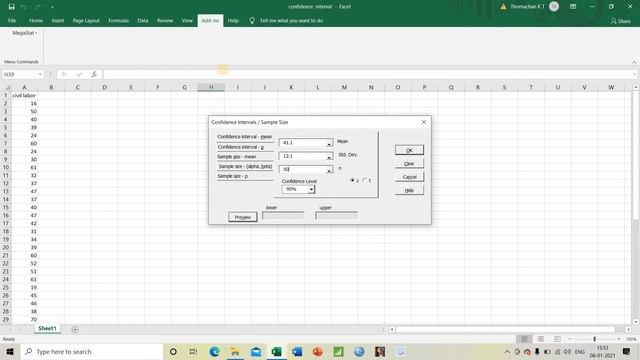Open the Formulas ribbon tab

118,20
